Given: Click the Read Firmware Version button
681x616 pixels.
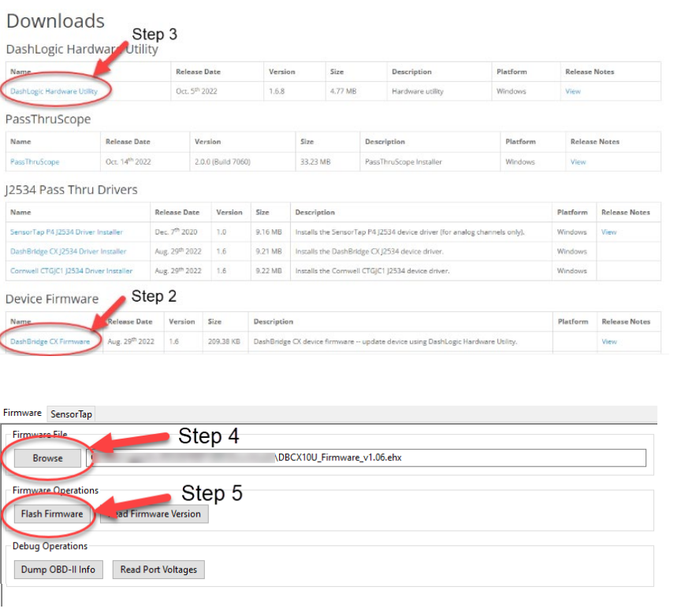Looking at the screenshot, I should coord(154,514).
